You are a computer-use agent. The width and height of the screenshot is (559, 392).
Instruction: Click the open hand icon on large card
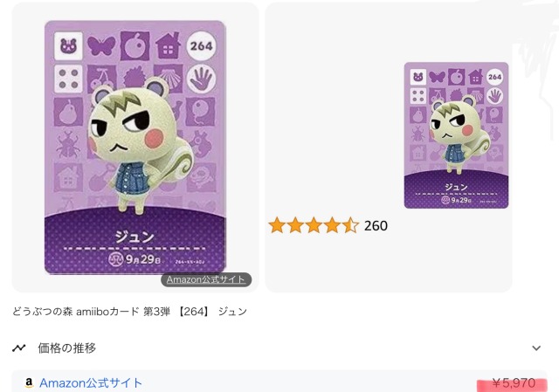tap(201, 79)
